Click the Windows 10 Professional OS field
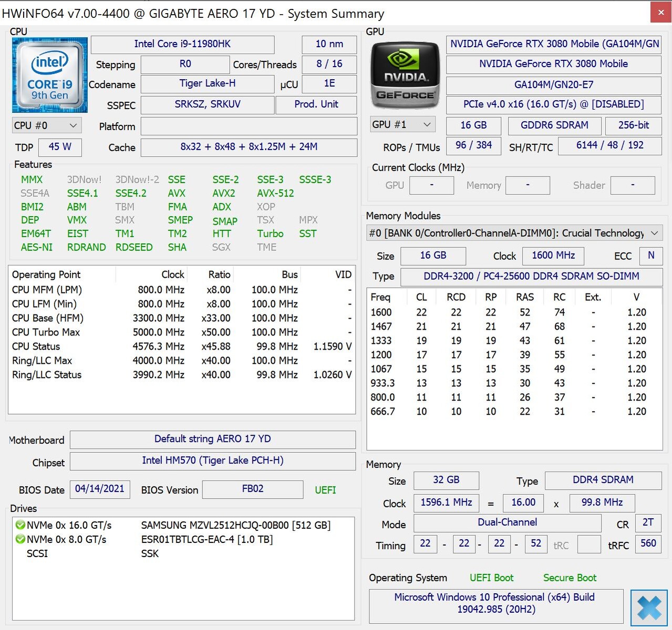 click(496, 606)
